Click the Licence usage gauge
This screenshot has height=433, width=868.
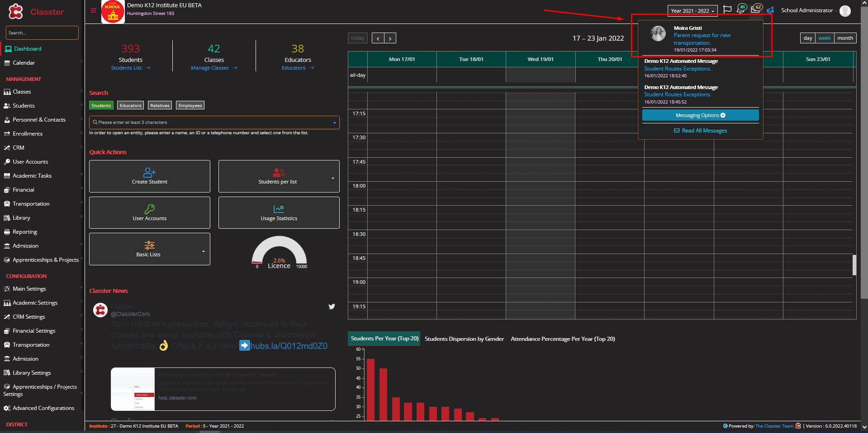(x=279, y=252)
